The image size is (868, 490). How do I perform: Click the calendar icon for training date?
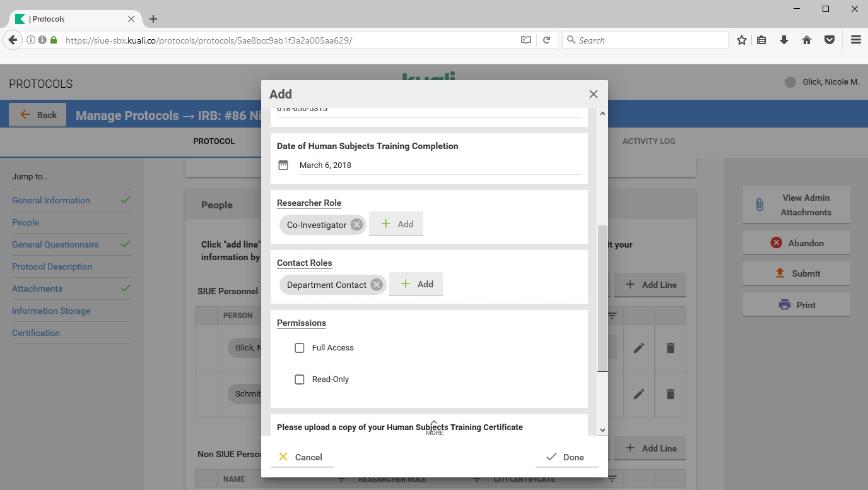283,165
